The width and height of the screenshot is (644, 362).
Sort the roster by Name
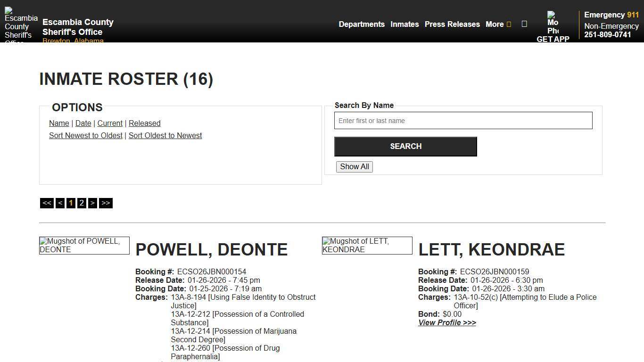coord(59,123)
